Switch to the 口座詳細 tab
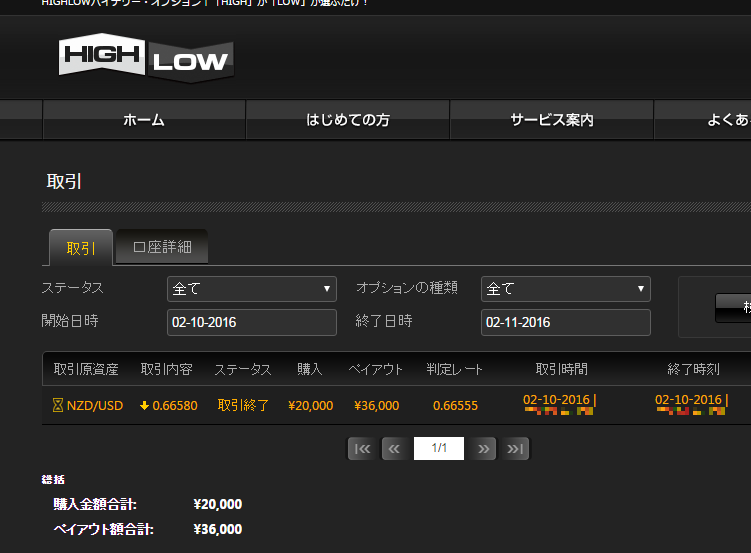This screenshot has height=553, width=751. [x=162, y=247]
